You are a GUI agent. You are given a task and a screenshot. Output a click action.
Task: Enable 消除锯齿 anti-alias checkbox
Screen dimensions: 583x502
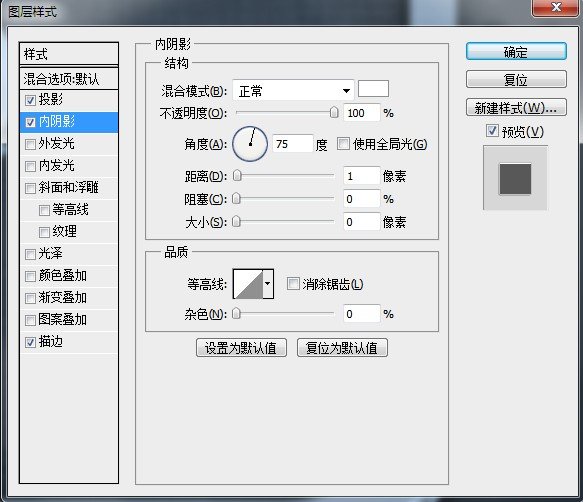293,284
